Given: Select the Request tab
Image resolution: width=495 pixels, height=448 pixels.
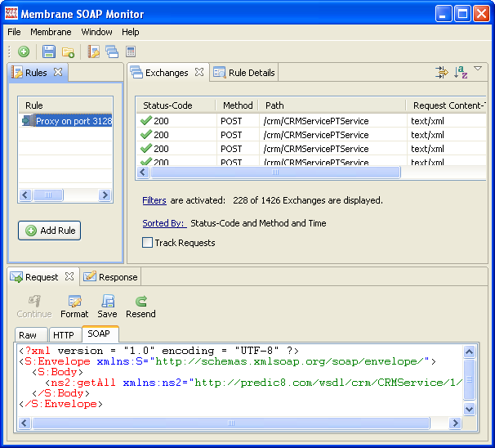Looking at the screenshot, I should click(42, 277).
